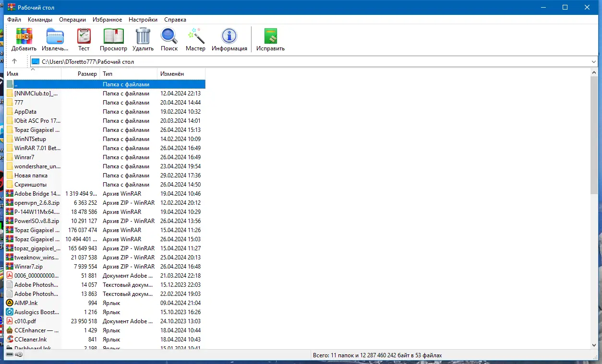
Task: Click the Удалить (Delete) trash icon
Action: [x=143, y=36]
